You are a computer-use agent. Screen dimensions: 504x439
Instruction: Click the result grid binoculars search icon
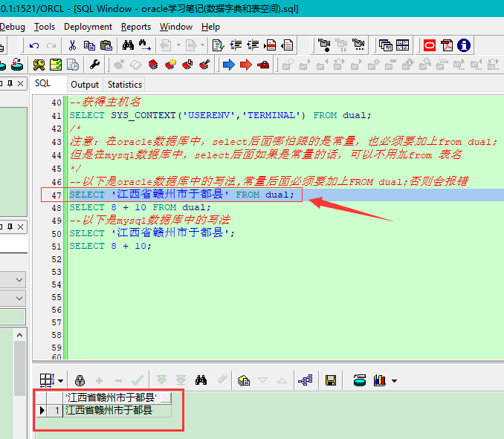[201, 380]
